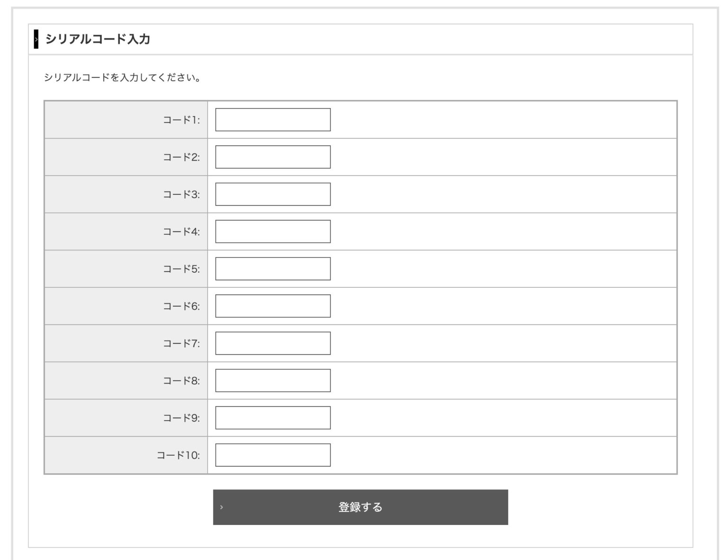Click the コード1 input field
Viewport: 728px width, 560px height.
(x=273, y=119)
